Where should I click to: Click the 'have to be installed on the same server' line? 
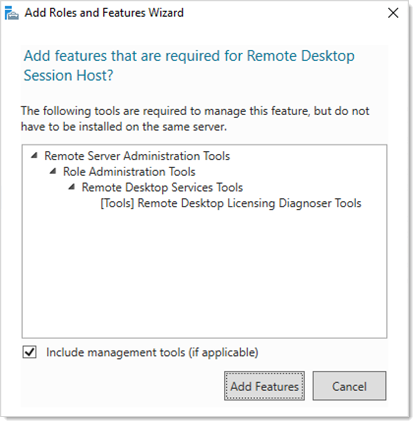point(124,127)
